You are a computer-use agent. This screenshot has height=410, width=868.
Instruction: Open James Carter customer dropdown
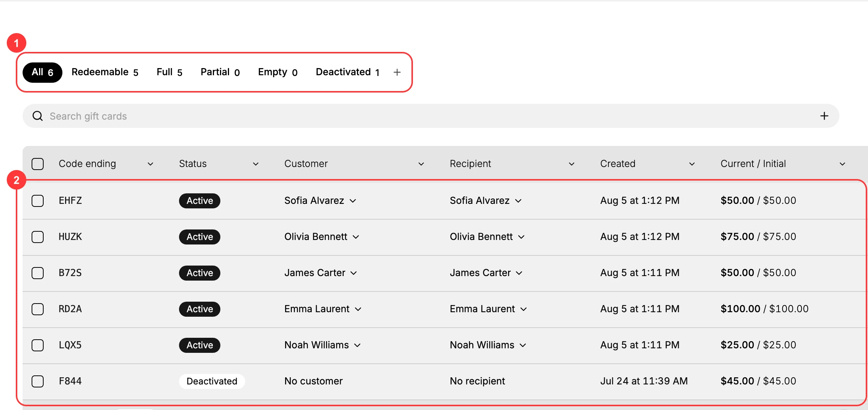[x=354, y=273]
